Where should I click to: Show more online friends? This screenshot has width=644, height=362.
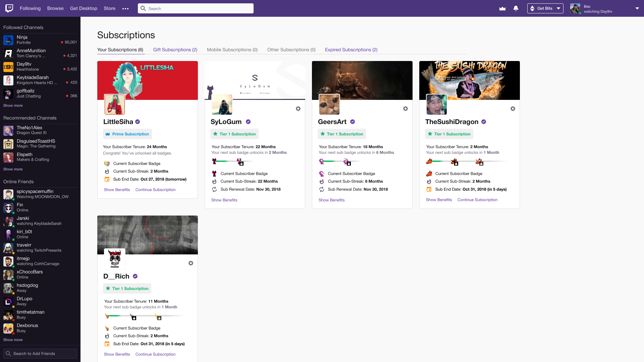coord(13,340)
